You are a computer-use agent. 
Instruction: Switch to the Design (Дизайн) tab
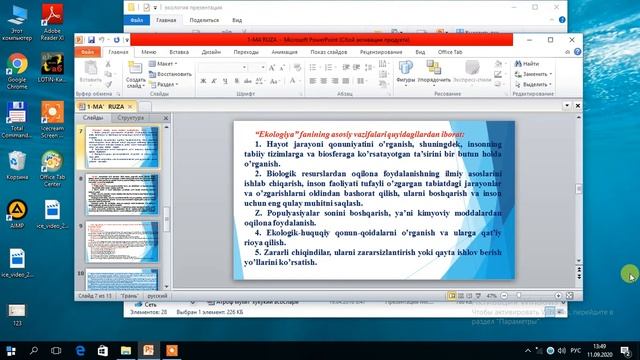(x=211, y=52)
